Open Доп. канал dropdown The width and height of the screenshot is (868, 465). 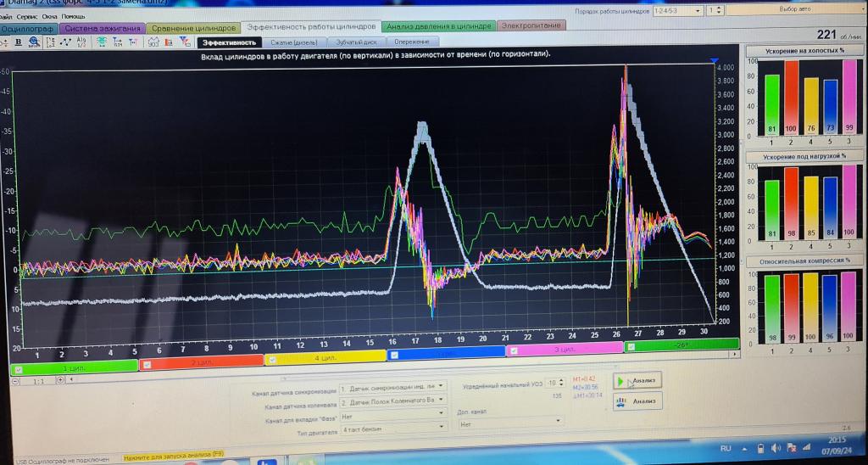(x=511, y=423)
